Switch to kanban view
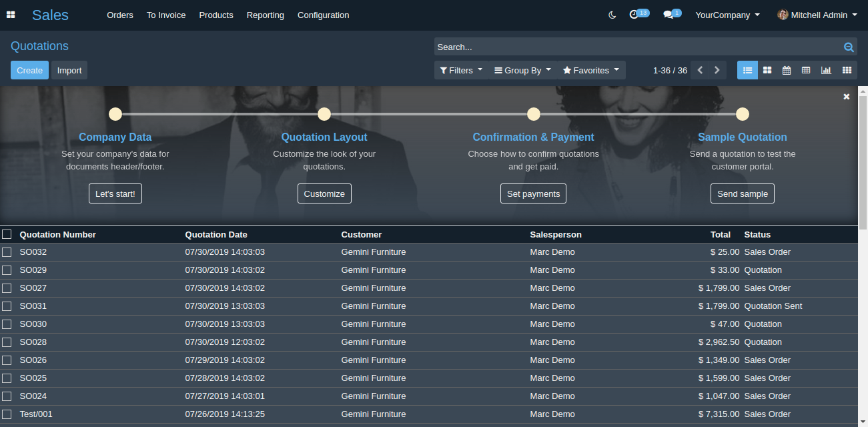 (767, 70)
